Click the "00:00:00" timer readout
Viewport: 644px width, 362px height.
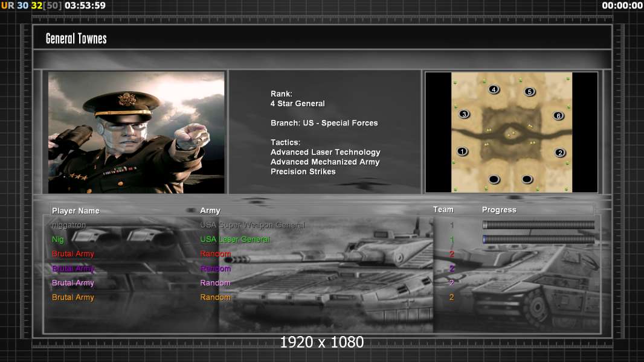(622, 5)
